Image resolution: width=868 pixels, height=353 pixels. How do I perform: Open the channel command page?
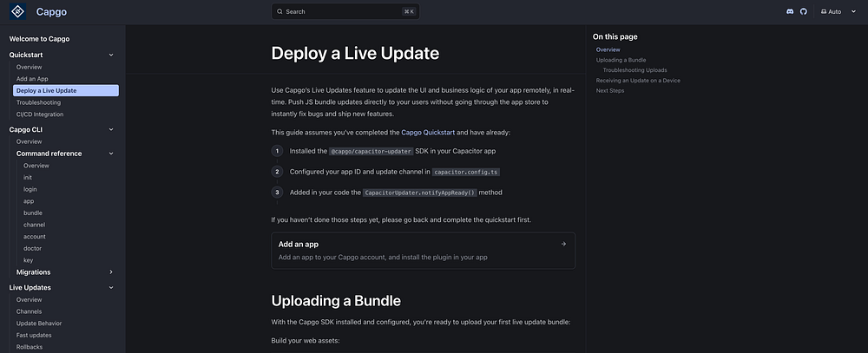35,225
